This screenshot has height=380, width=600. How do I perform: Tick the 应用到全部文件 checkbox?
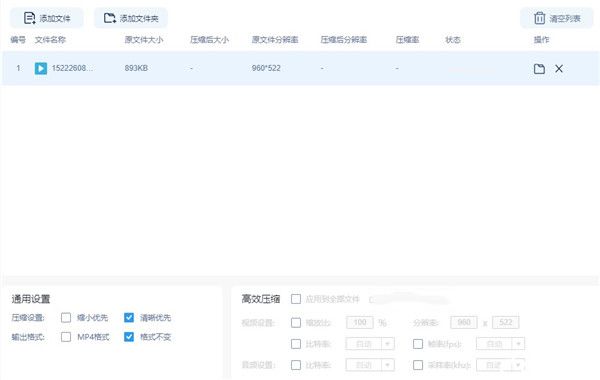coord(296,299)
